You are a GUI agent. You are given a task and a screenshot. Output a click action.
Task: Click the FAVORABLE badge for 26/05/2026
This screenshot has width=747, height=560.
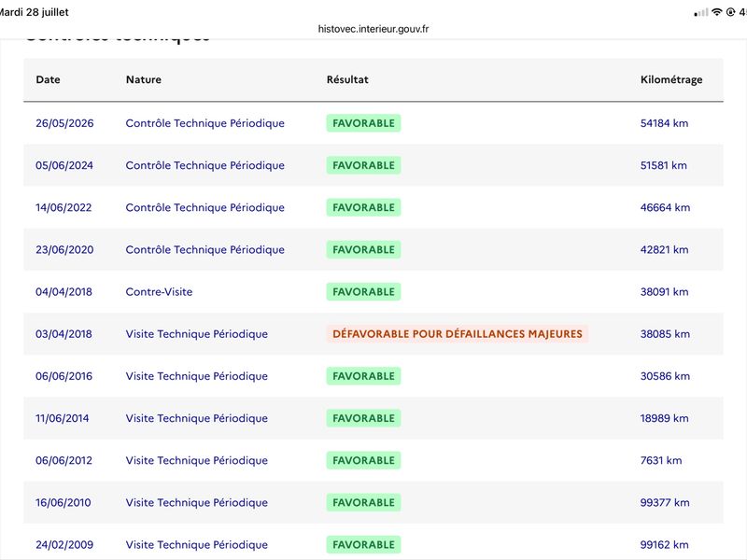[363, 123]
